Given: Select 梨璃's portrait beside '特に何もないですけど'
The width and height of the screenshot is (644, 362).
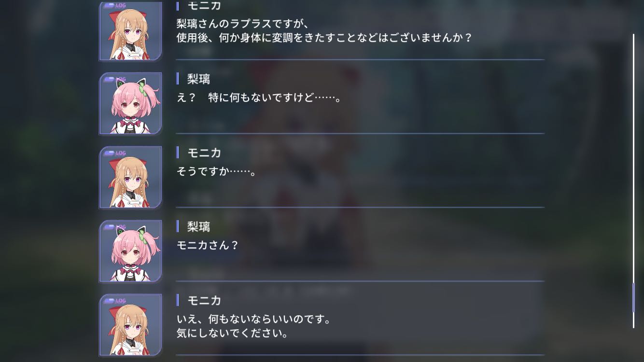Looking at the screenshot, I should click(x=130, y=103).
